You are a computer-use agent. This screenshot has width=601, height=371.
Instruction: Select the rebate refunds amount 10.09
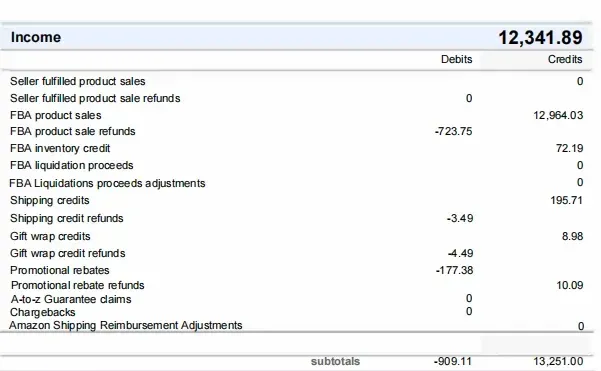click(570, 285)
